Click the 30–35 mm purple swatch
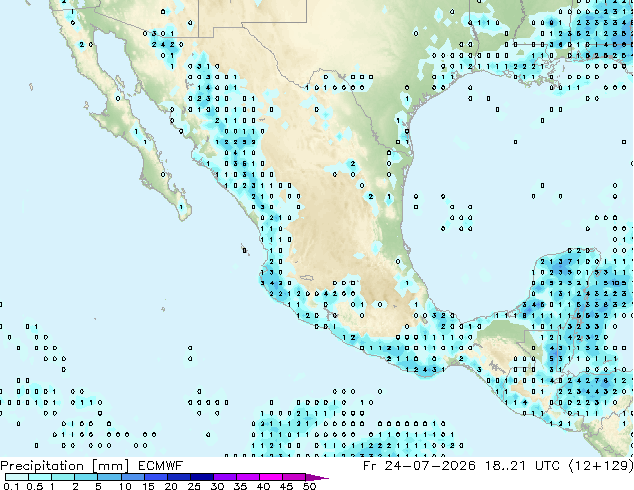Viewport: 634px width, 490px height. click(x=224, y=477)
